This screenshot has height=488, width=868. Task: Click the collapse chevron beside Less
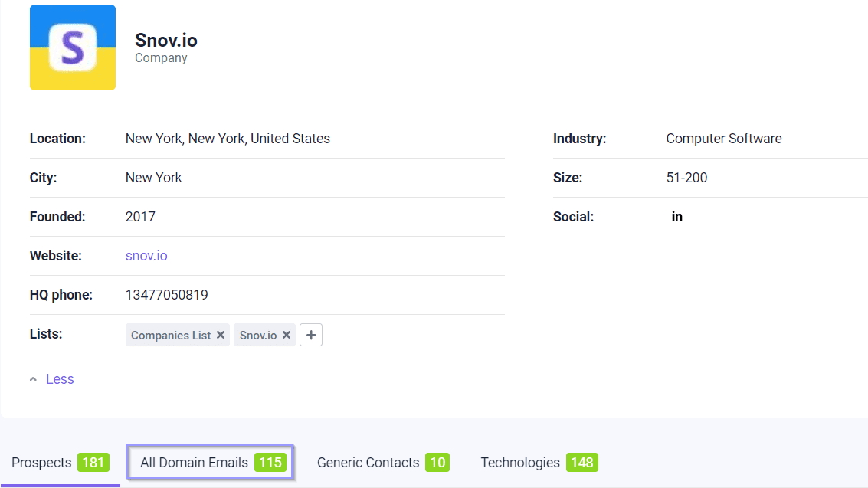tap(33, 379)
